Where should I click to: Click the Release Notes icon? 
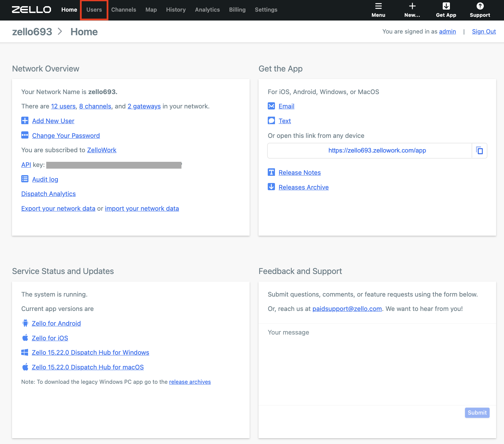pyautogui.click(x=271, y=172)
